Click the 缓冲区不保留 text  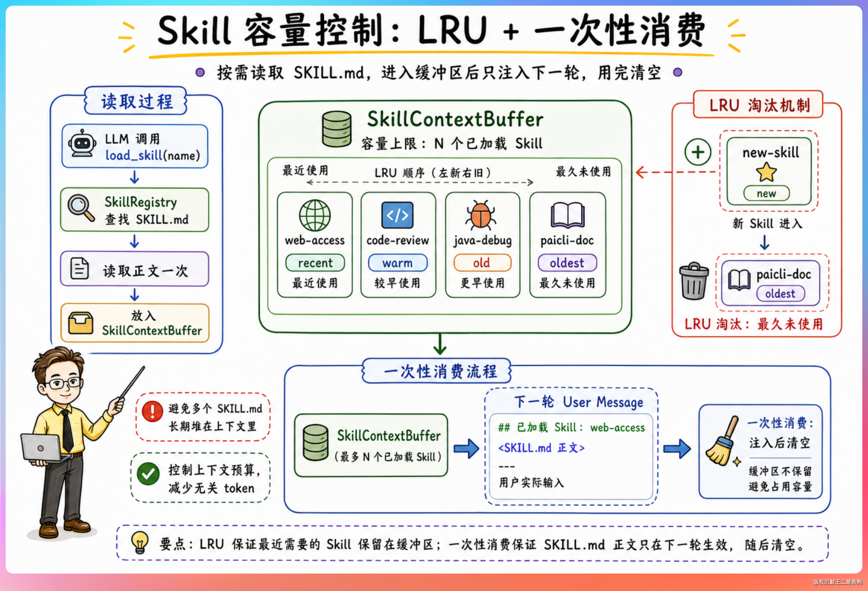[x=780, y=471]
